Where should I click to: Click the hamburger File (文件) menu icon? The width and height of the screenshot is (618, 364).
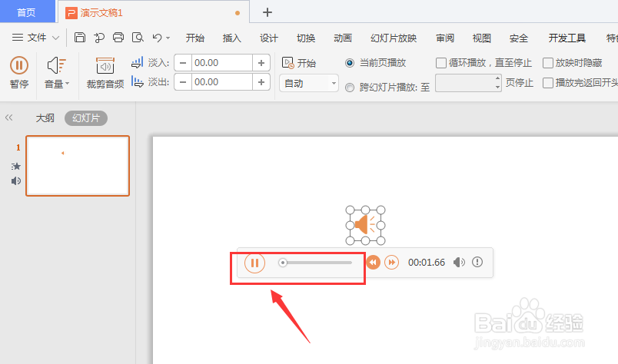pyautogui.click(x=18, y=38)
